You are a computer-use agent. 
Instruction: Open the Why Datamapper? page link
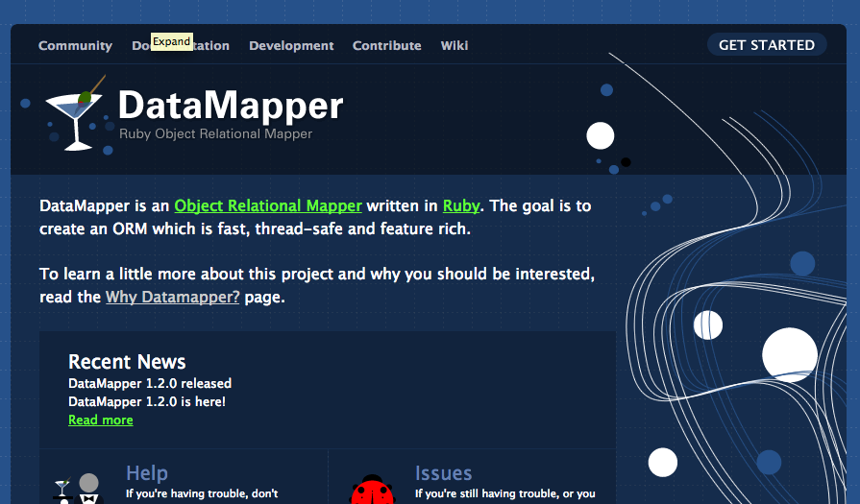pyautogui.click(x=173, y=297)
